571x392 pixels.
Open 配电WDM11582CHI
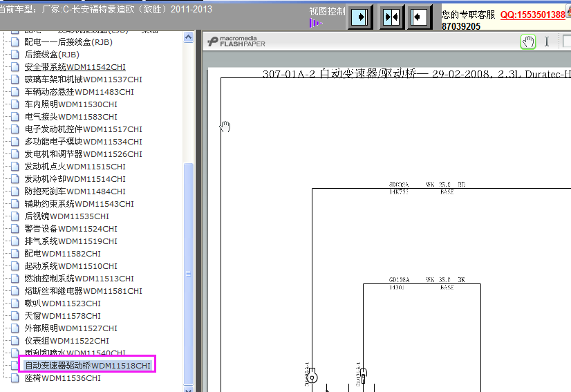tap(63, 254)
